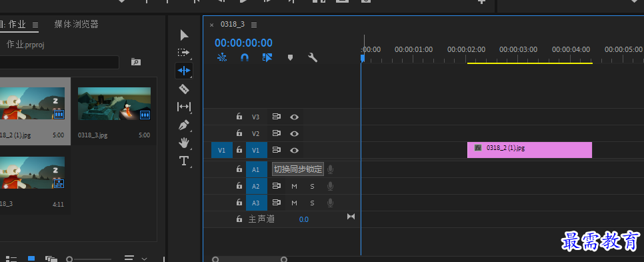The width and height of the screenshot is (644, 262).
Task: Click the find folder icon beside search
Action: [135, 62]
